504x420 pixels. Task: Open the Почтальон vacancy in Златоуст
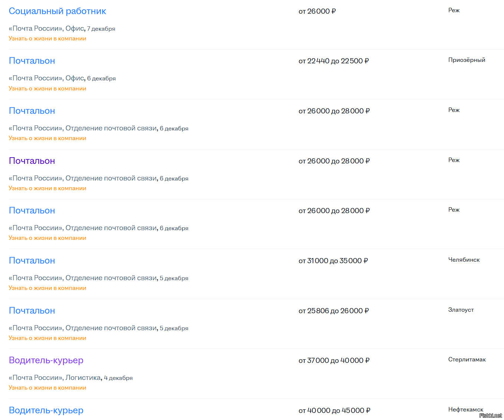[32, 311]
